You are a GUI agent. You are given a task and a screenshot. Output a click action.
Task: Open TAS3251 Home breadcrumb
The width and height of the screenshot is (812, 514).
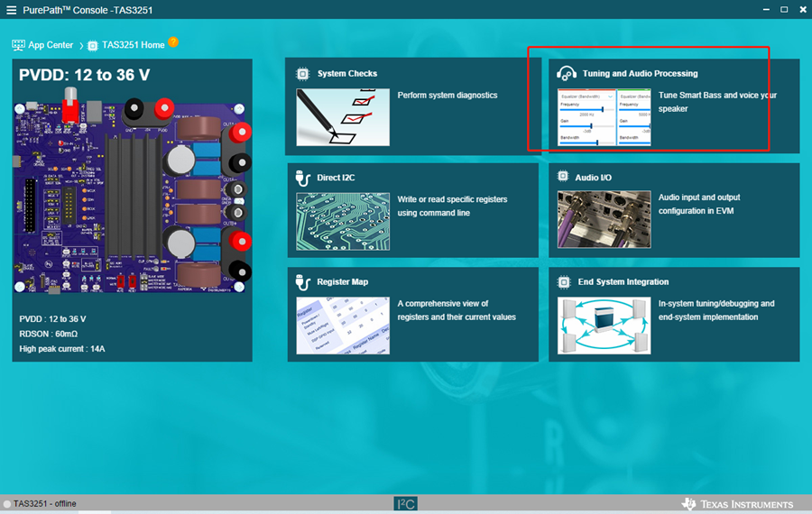134,45
